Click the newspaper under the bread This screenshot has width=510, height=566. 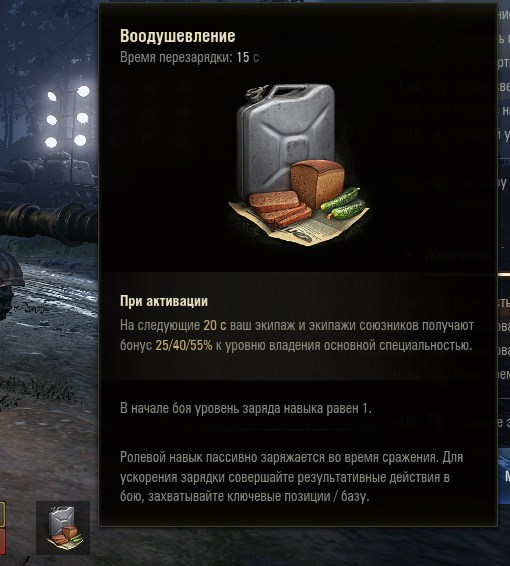point(298,225)
